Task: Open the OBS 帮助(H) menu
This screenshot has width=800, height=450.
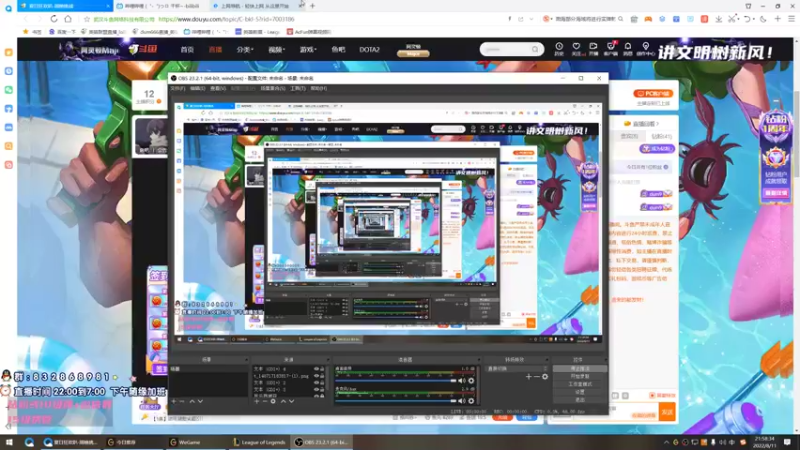Action: 319,88
